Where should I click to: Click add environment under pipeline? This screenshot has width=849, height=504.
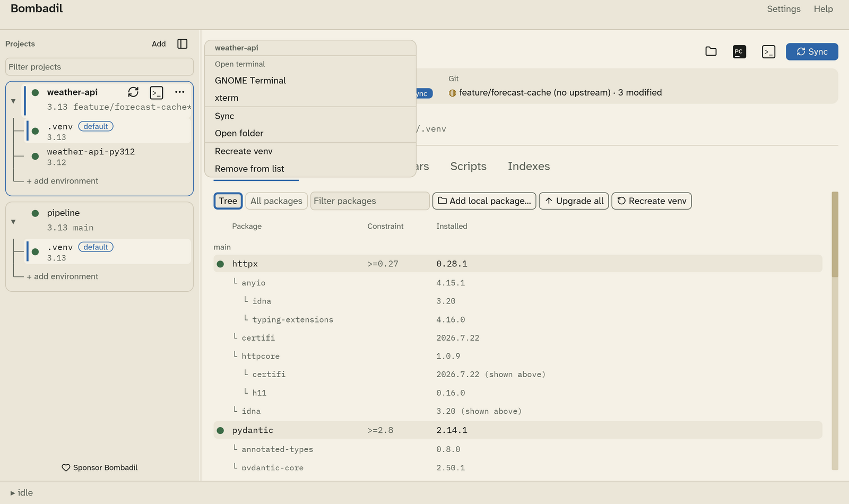click(63, 276)
